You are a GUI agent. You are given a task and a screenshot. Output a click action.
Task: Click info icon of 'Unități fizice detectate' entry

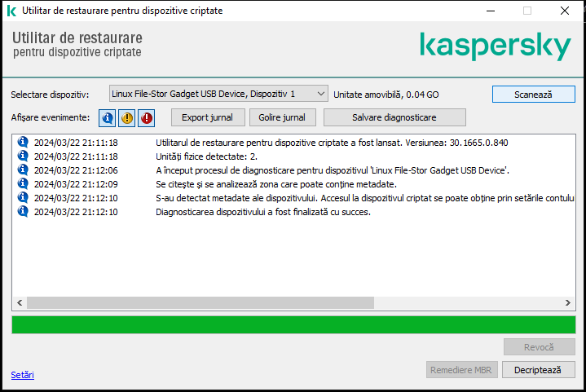coord(23,156)
